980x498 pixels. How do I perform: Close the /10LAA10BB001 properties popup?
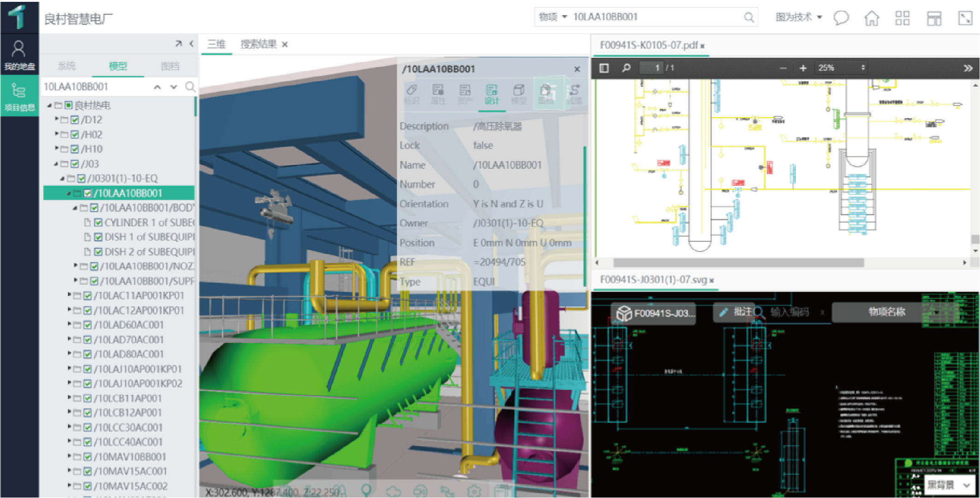pos(577,69)
